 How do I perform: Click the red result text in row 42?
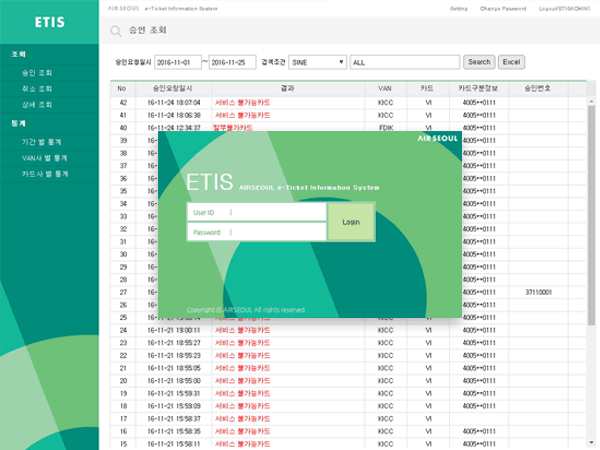242,103
